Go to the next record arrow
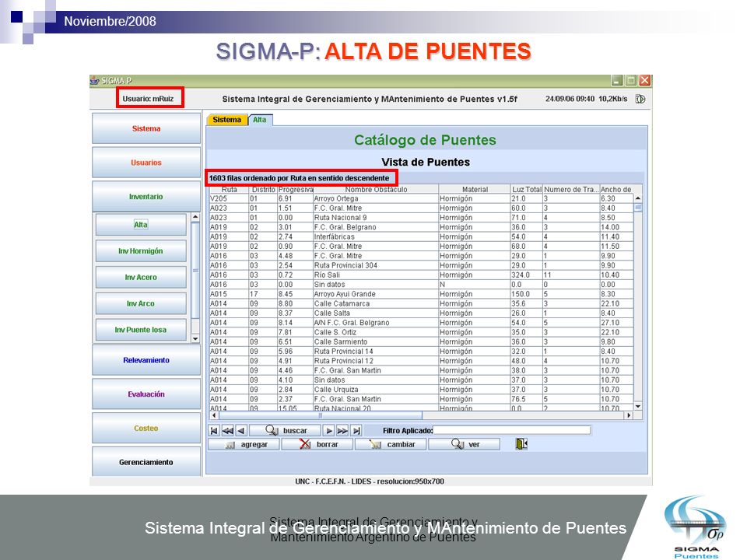The height and width of the screenshot is (560, 747). coord(328,430)
